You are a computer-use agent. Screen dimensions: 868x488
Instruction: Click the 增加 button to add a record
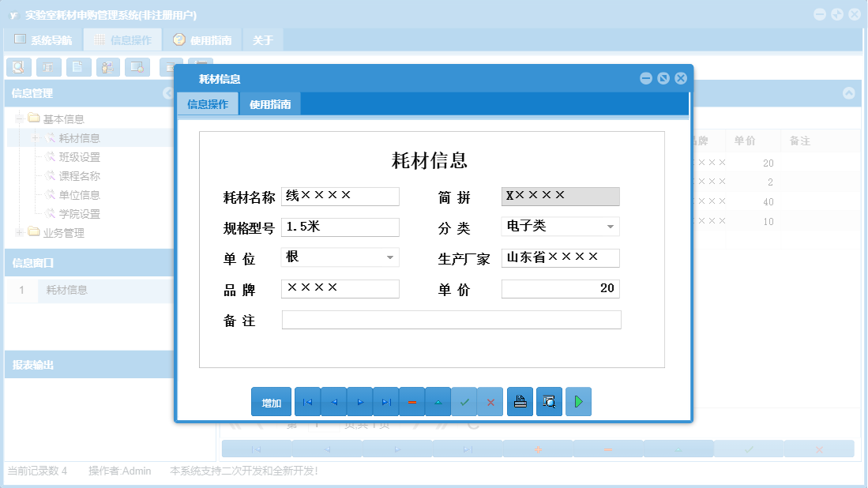click(x=269, y=401)
